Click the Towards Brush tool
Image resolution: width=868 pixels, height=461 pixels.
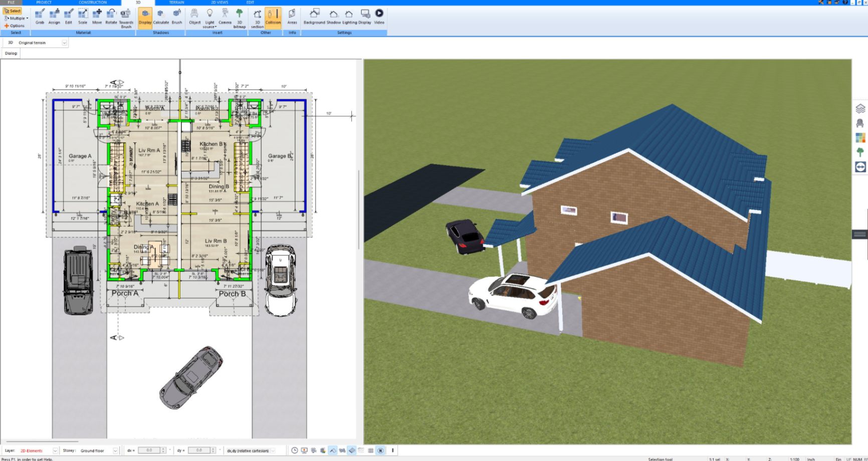point(126,18)
